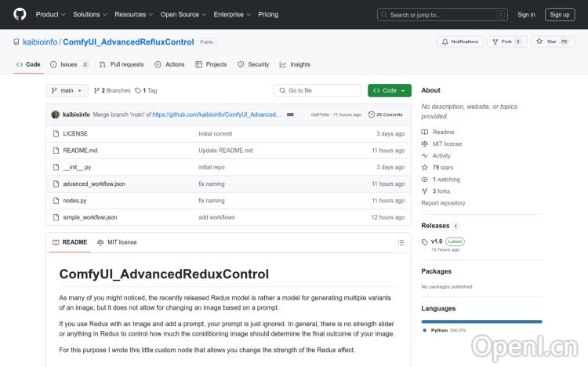588x367 pixels.
Task: Click the GitHub logo icon
Action: (x=20, y=14)
